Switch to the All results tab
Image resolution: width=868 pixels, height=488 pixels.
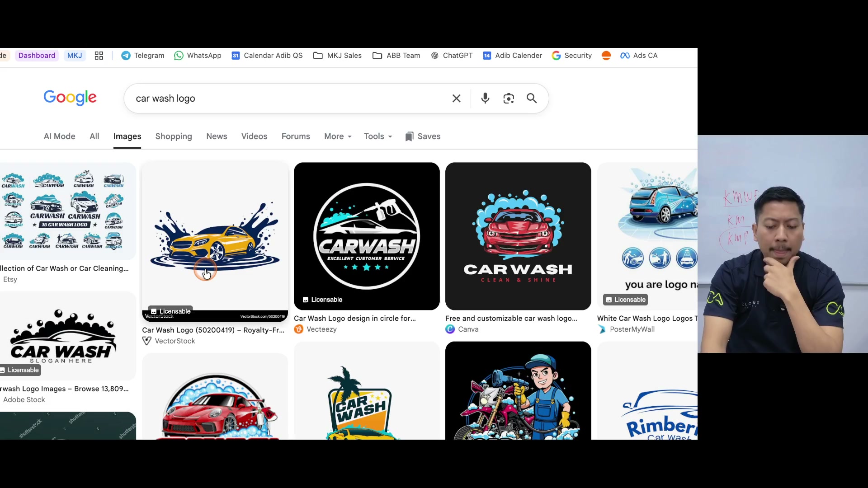(x=94, y=136)
